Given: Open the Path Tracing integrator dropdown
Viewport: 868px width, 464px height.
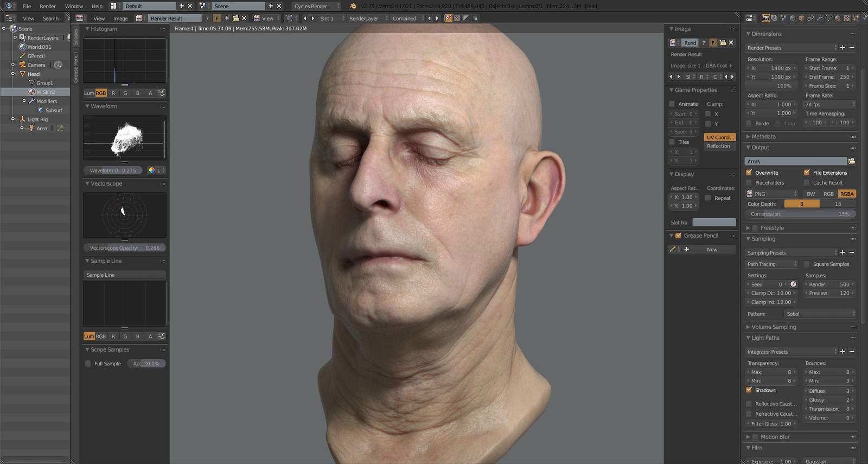Looking at the screenshot, I should [x=771, y=264].
